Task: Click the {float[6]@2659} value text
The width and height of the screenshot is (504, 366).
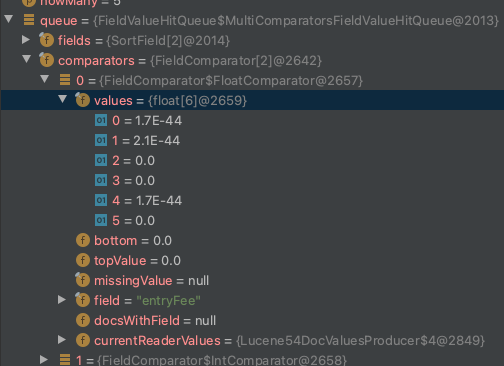Action: pyautogui.click(x=198, y=101)
